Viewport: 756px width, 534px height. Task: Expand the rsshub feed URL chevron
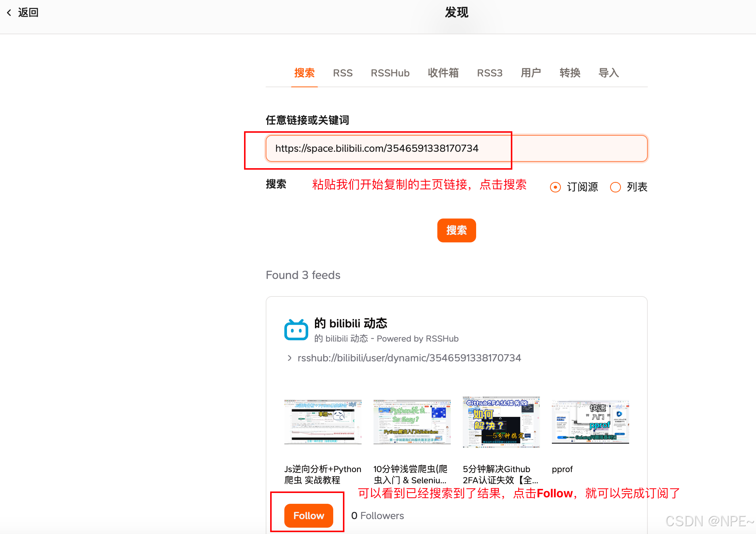pyautogui.click(x=290, y=358)
